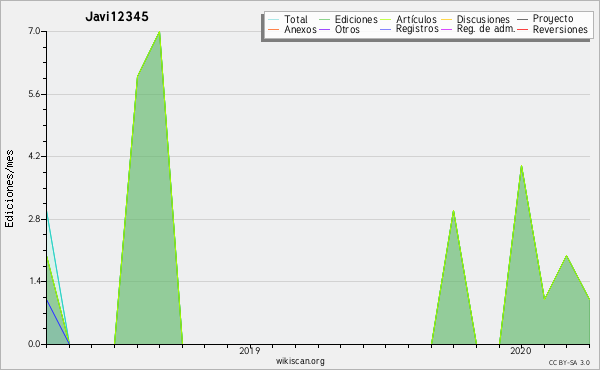Click the Ediciones/mes axis title
The height and width of the screenshot is (370, 600).
[10, 189]
